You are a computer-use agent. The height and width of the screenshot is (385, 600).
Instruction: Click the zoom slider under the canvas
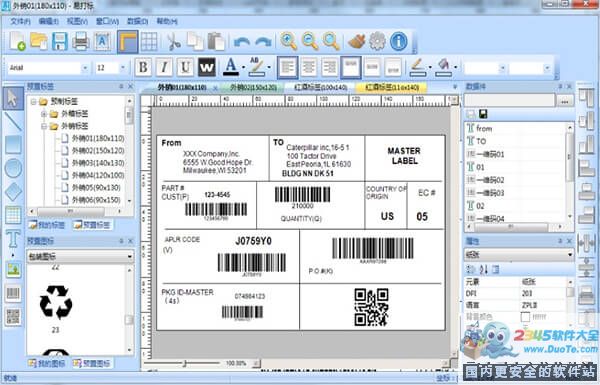pos(184,363)
